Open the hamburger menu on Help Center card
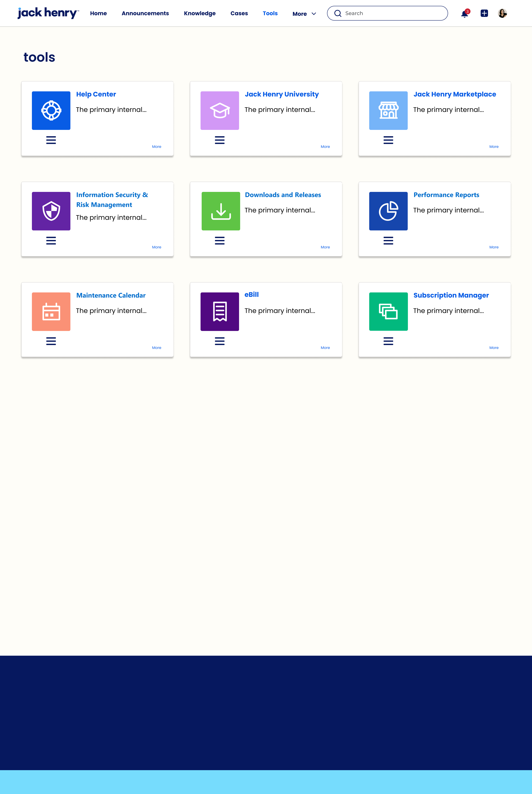This screenshot has width=532, height=794. pos(51,140)
